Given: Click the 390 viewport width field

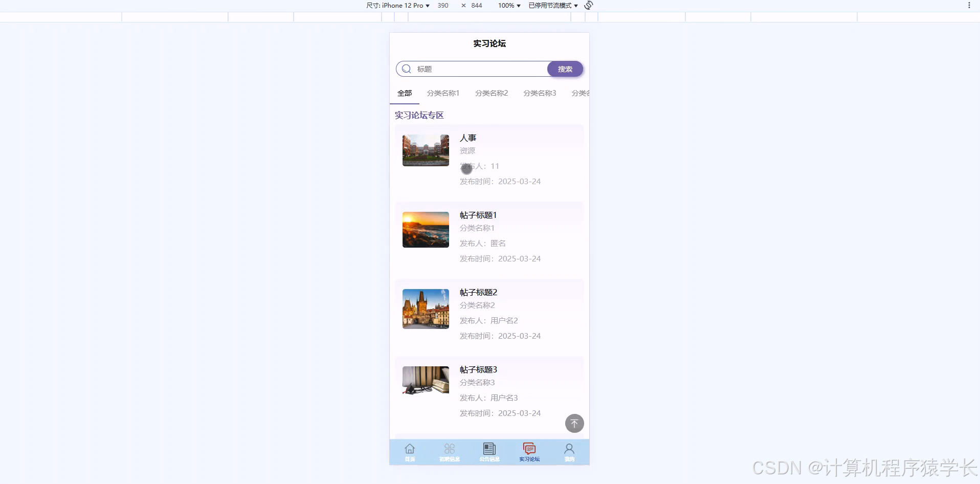Looking at the screenshot, I should 442,6.
